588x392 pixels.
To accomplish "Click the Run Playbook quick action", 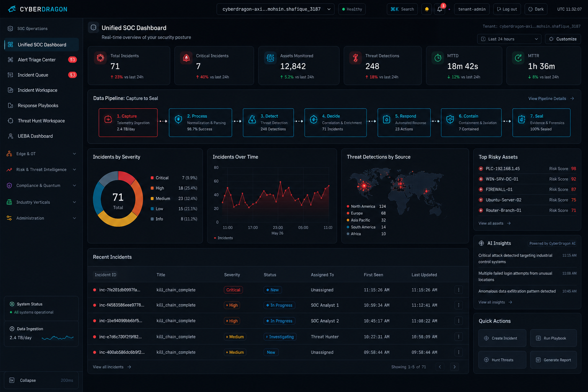I will 554,338.
